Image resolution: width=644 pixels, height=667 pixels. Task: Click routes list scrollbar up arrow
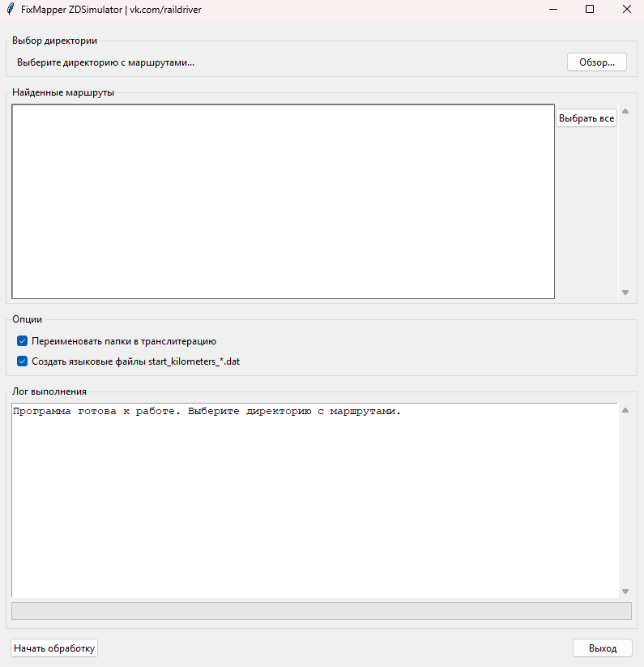[625, 111]
